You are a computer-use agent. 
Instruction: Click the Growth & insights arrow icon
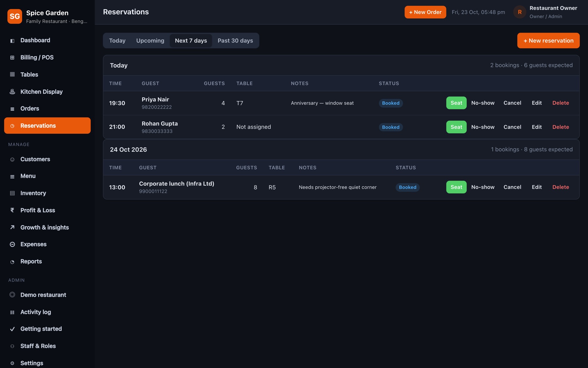pos(12,227)
